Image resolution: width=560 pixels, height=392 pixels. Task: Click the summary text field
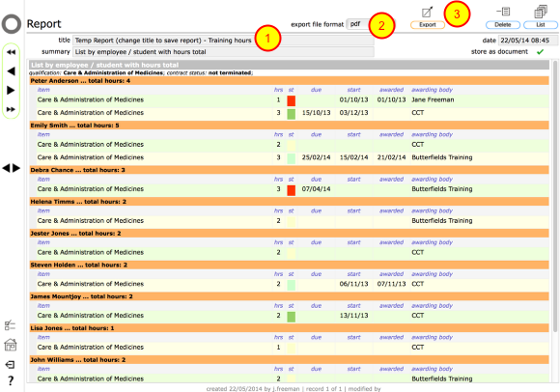coord(223,52)
